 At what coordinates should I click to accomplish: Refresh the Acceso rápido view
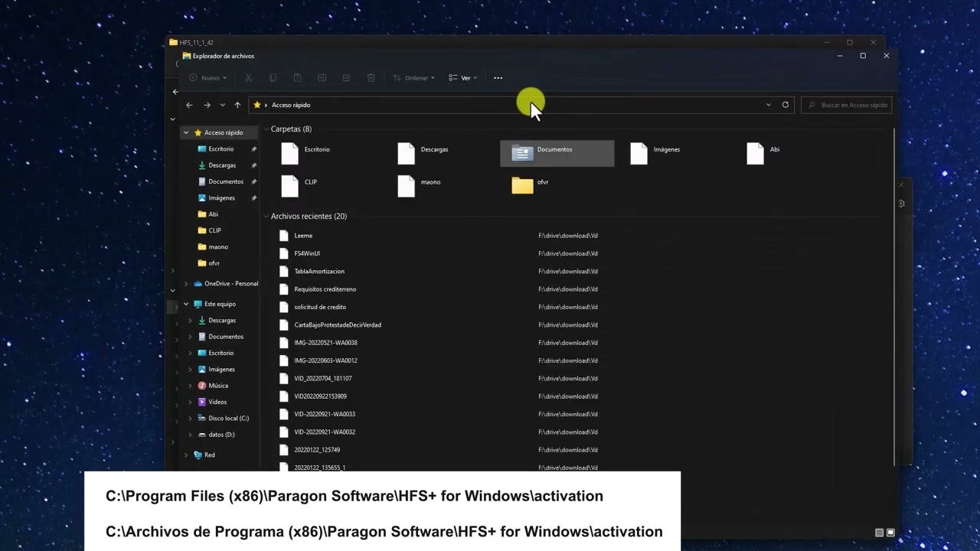point(785,105)
